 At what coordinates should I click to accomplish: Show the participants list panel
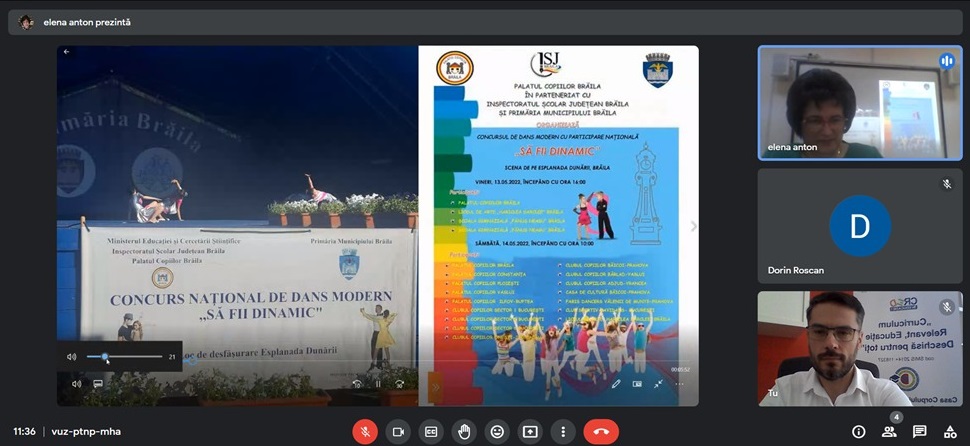coord(889,431)
